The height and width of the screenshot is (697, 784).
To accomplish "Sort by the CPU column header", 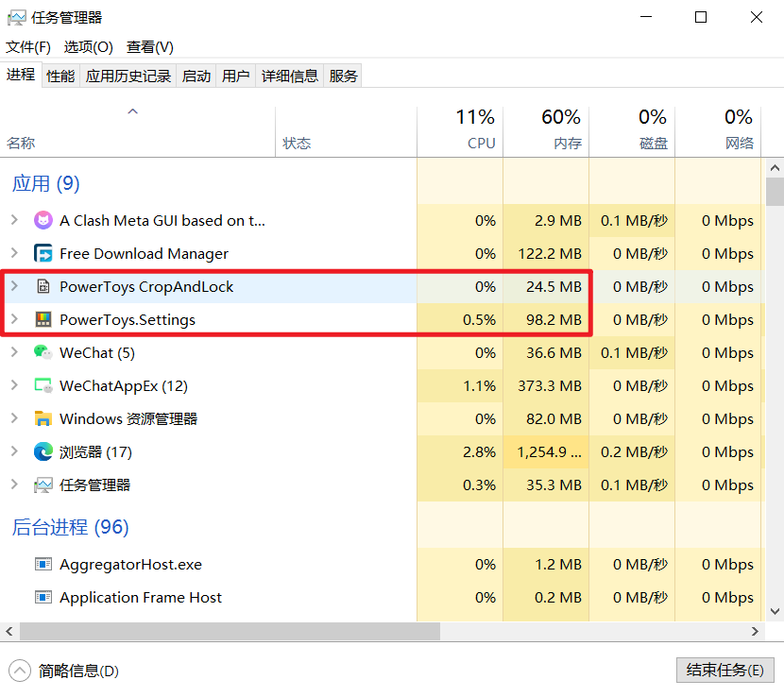I will coord(460,132).
